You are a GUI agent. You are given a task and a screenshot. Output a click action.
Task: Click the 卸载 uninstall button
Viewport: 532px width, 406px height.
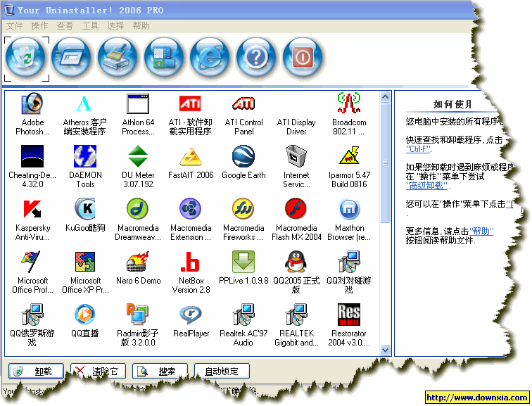[x=36, y=372]
